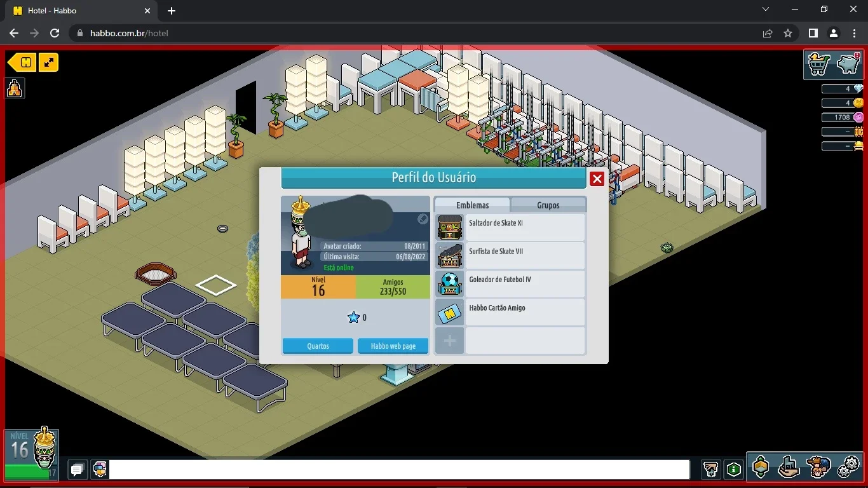The height and width of the screenshot is (488, 868).
Task: Open the Chrome profile avatar menu
Action: pyautogui.click(x=834, y=33)
